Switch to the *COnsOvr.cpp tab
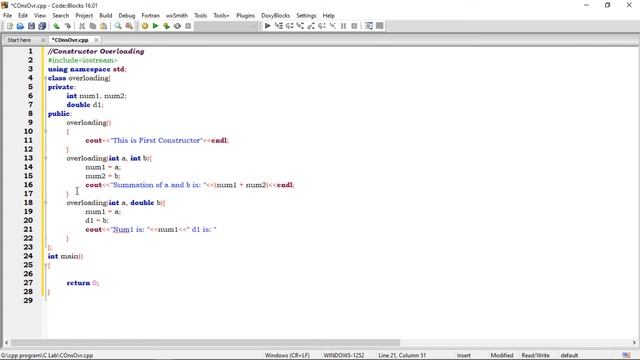This screenshot has width=640, height=360. tap(70, 40)
